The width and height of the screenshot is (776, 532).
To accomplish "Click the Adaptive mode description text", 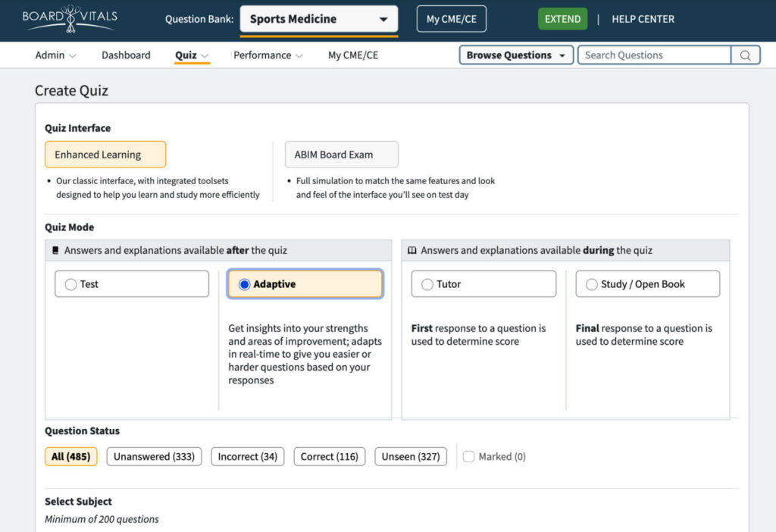I will (x=305, y=355).
